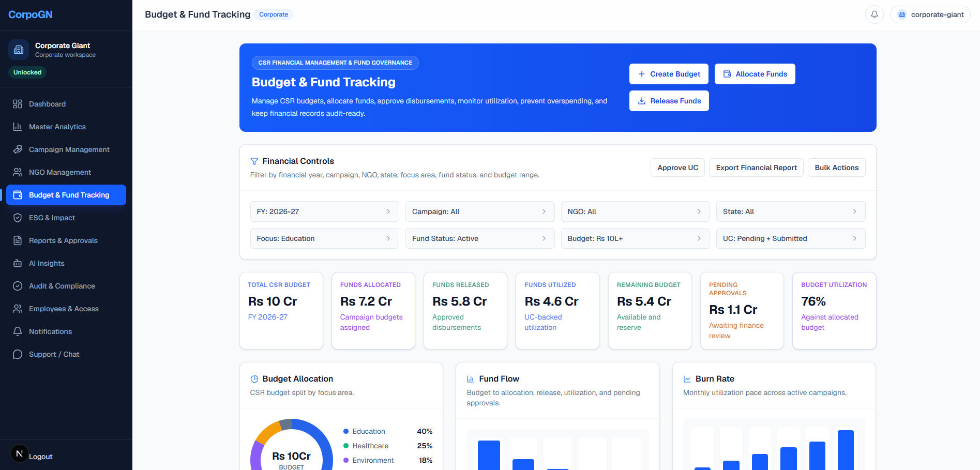Viewport: 980px width, 470px height.
Task: Click the Dashboard grid icon in sidebar
Action: (x=18, y=104)
